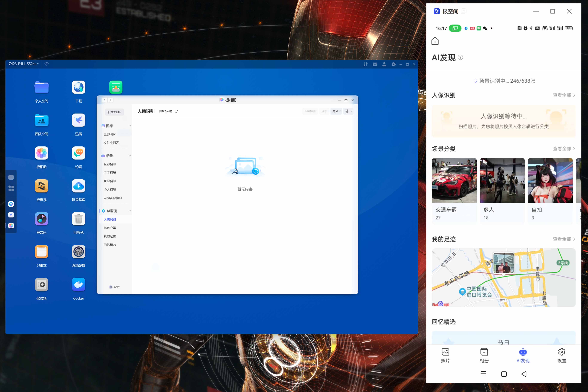Click 查看全部 next to 人像识别
The height and width of the screenshot is (392, 588).
click(x=564, y=95)
